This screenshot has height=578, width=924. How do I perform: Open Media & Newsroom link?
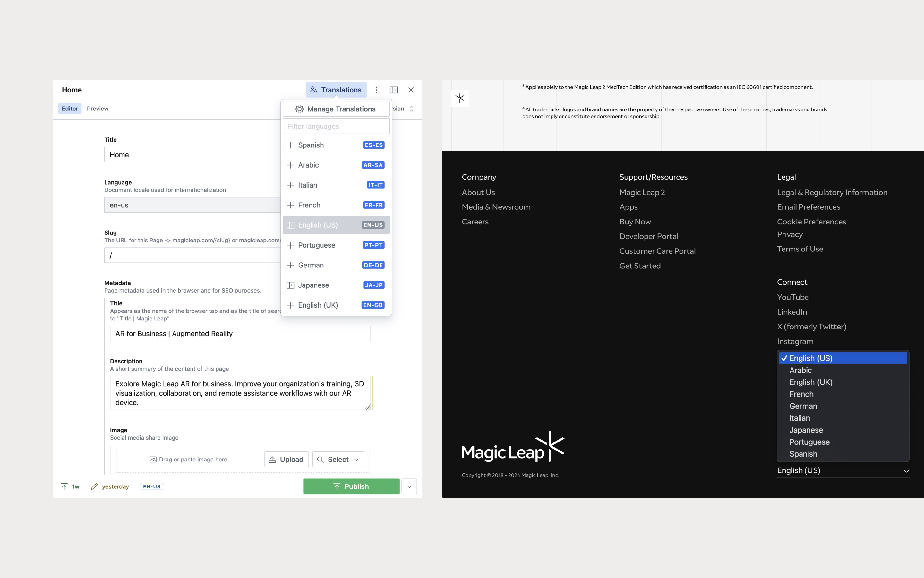point(496,207)
